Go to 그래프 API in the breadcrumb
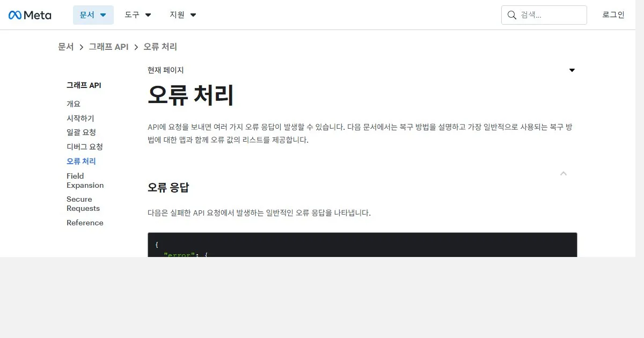644x338 pixels. (108, 47)
